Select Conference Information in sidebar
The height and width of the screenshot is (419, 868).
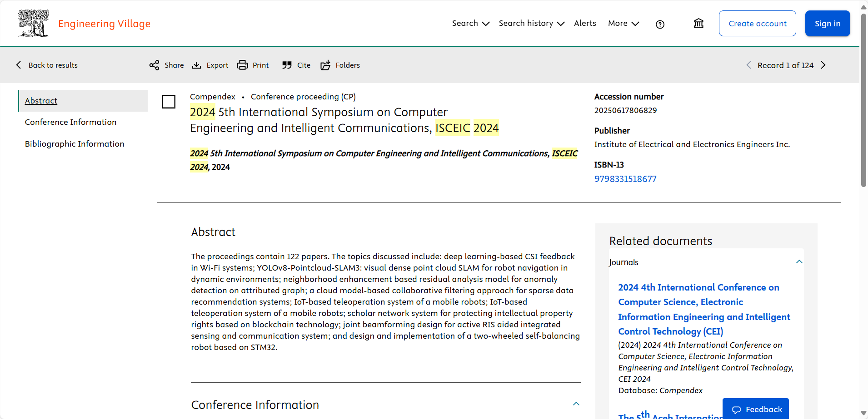pos(70,122)
